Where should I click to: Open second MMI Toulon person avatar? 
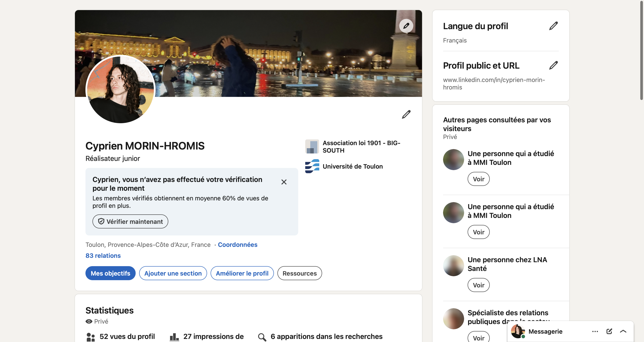pos(454,213)
